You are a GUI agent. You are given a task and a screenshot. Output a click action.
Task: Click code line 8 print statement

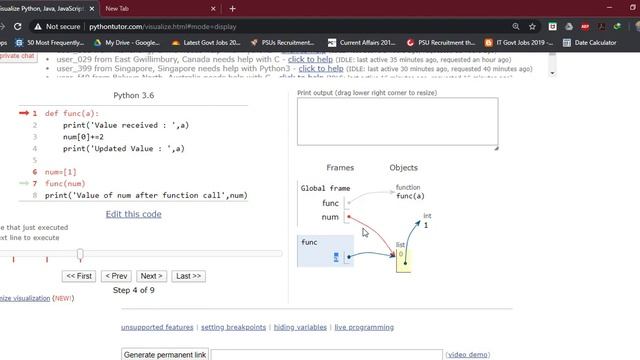pos(146,196)
